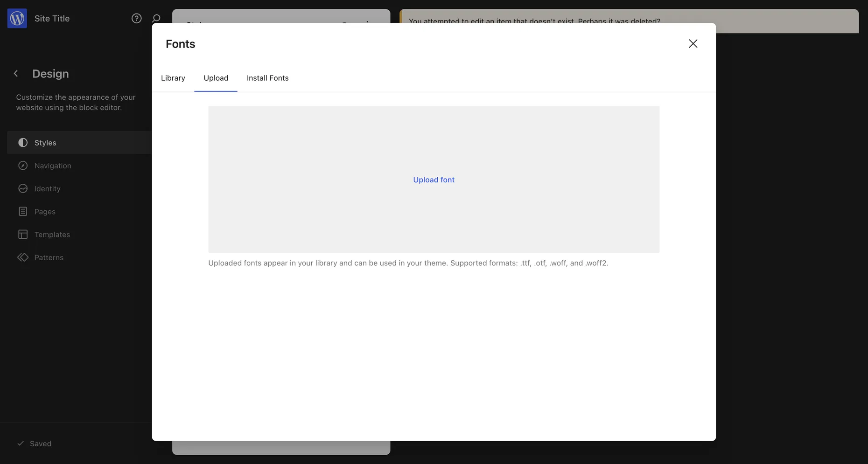The height and width of the screenshot is (464, 868).
Task: Click the supported formats description text
Action: point(408,263)
